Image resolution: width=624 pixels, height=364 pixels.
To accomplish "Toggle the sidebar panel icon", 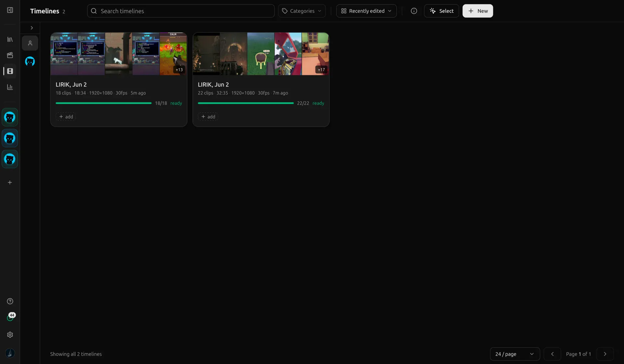I will 10,10.
